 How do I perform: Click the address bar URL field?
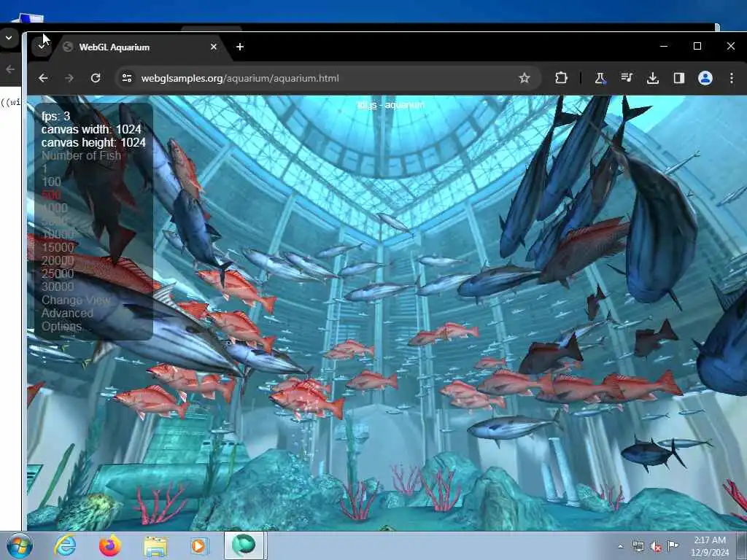tap(329, 78)
